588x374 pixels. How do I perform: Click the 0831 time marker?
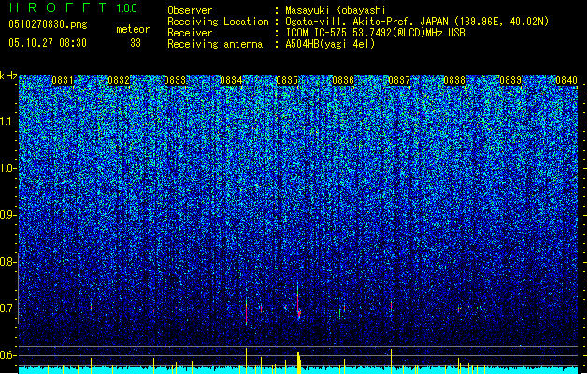pyautogui.click(x=63, y=80)
